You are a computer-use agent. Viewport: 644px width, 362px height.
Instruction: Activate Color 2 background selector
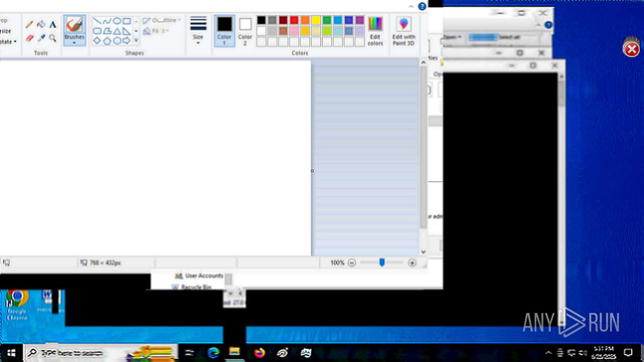coord(245,31)
